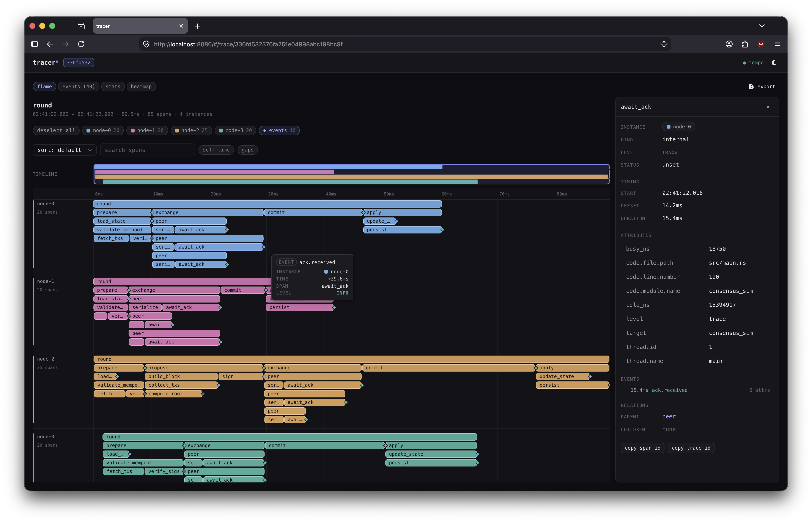Bookmark this page with star icon
Viewport: 812px width, 523px height.
pyautogui.click(x=664, y=44)
